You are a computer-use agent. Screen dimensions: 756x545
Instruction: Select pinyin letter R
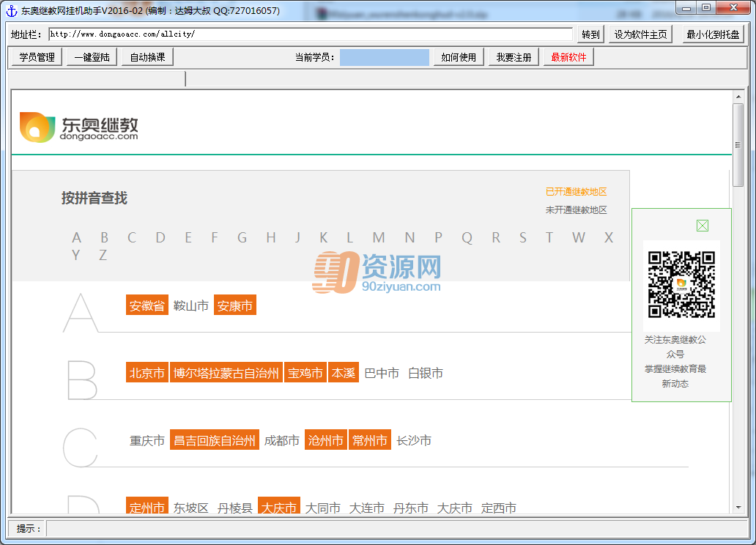(496, 237)
